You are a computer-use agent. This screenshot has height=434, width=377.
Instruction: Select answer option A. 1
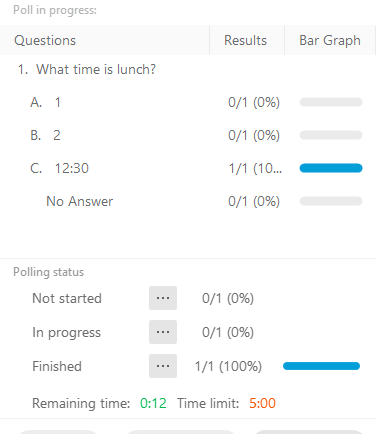pos(45,102)
